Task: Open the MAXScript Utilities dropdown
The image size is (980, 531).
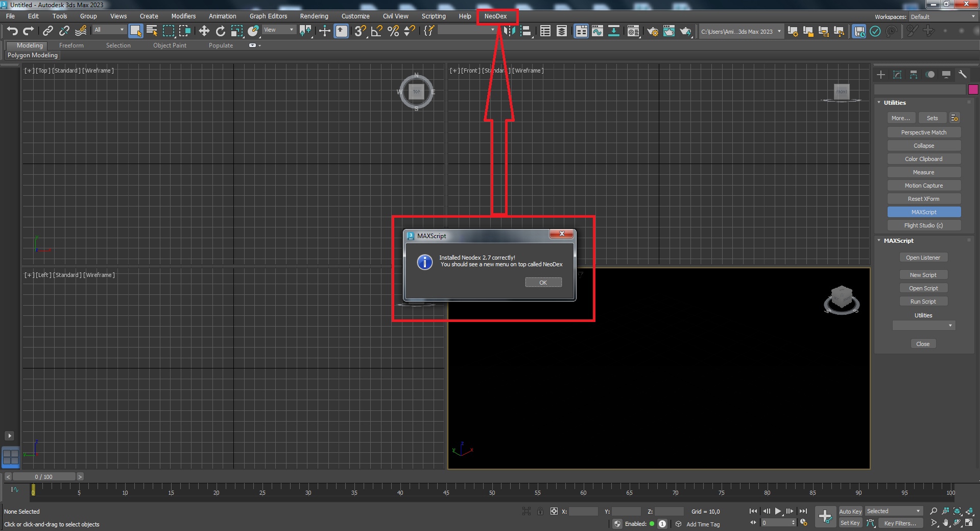Action: coord(923,326)
